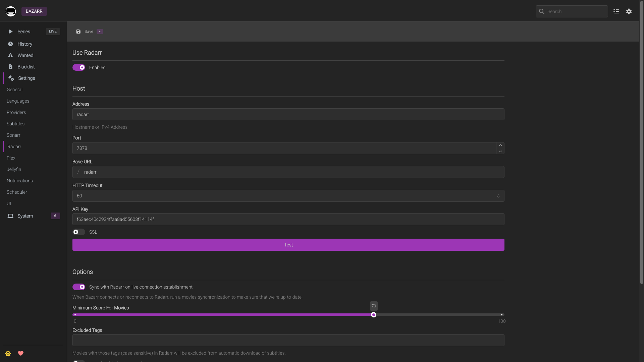644x362 pixels.
Task: Go to Wanted section
Action: tap(25, 55)
